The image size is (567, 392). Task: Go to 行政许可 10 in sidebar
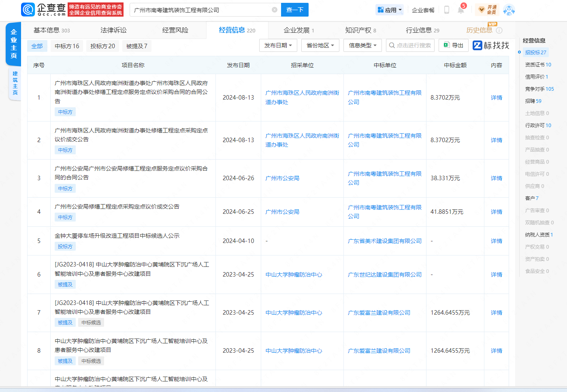point(538,126)
